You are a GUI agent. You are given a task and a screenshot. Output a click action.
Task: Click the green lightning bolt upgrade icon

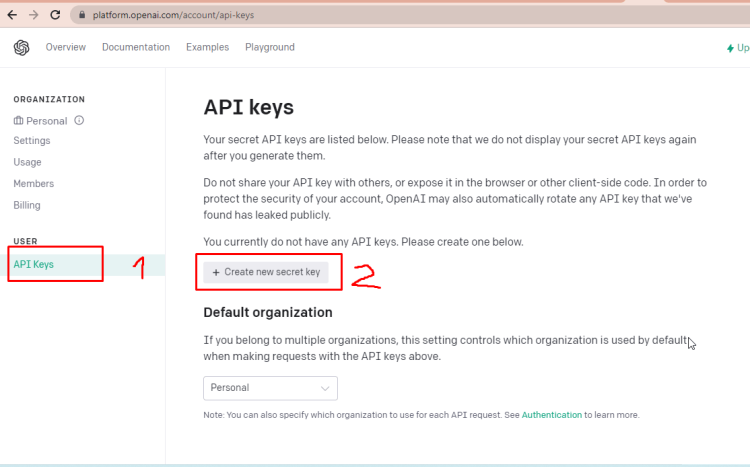[x=731, y=48]
